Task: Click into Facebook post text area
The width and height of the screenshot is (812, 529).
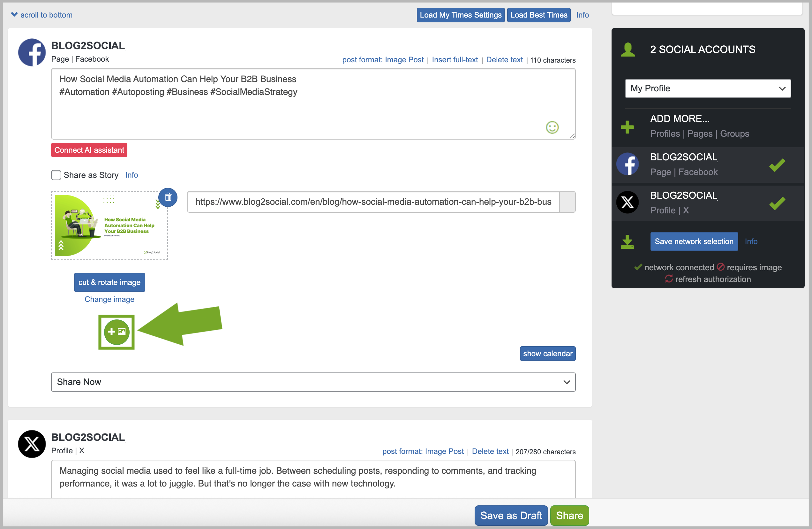Action: [x=313, y=104]
